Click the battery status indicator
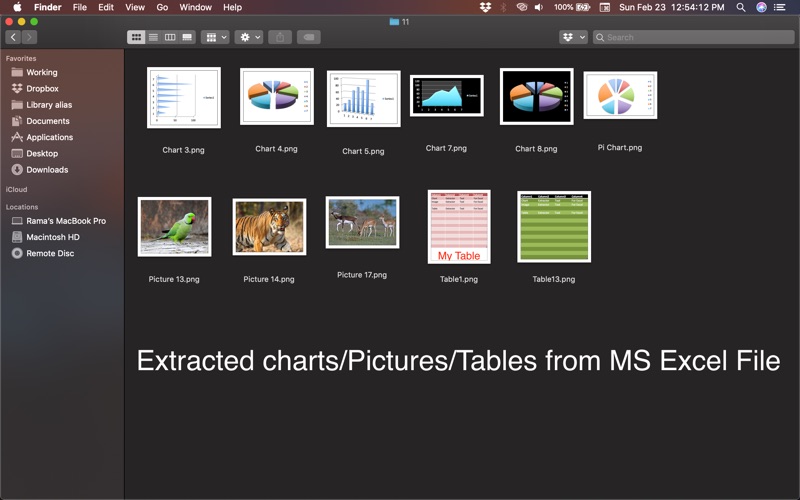Image resolution: width=800 pixels, height=500 pixels. tap(572, 7)
